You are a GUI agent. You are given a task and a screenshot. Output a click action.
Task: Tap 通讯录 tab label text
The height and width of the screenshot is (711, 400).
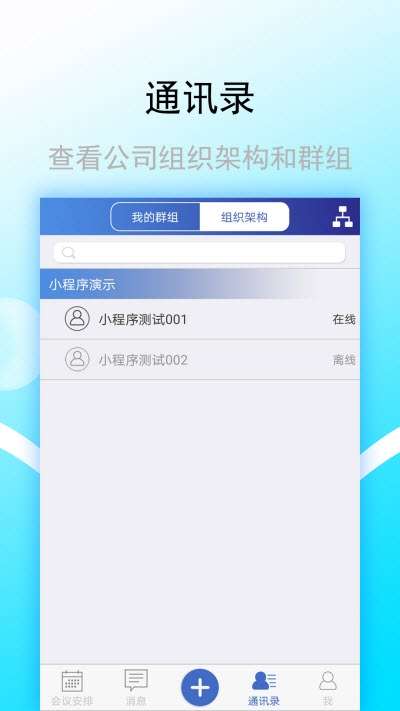point(264,701)
